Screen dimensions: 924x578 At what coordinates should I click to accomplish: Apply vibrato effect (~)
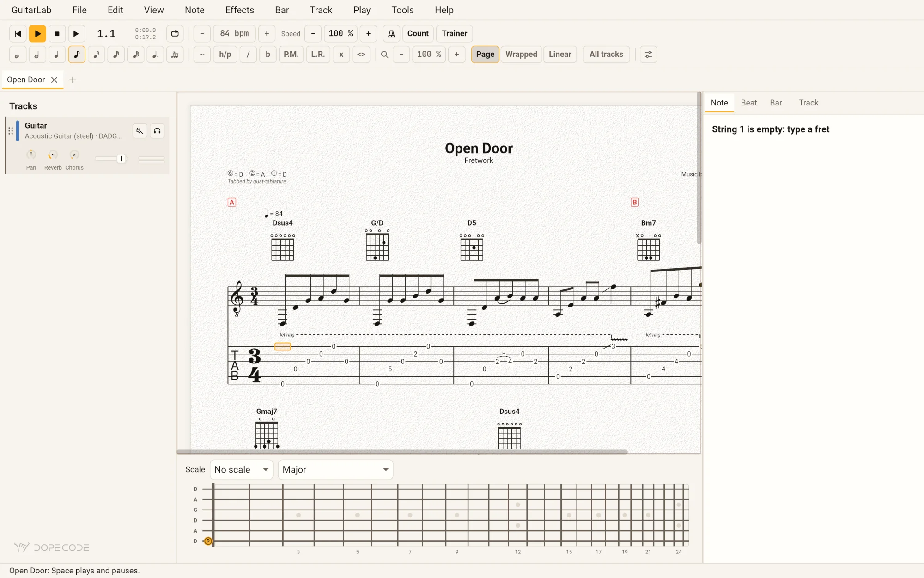point(202,55)
